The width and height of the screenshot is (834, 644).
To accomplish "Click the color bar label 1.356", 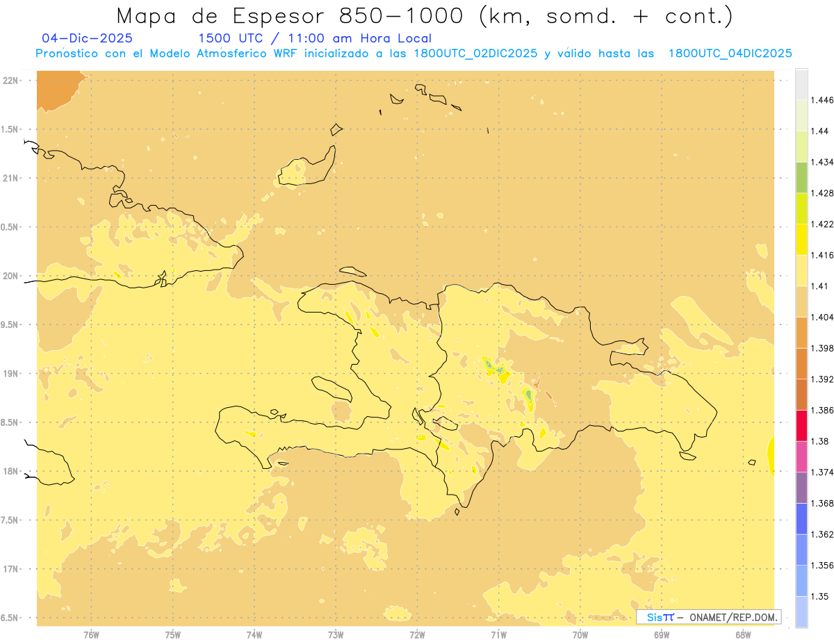I will 822,565.
